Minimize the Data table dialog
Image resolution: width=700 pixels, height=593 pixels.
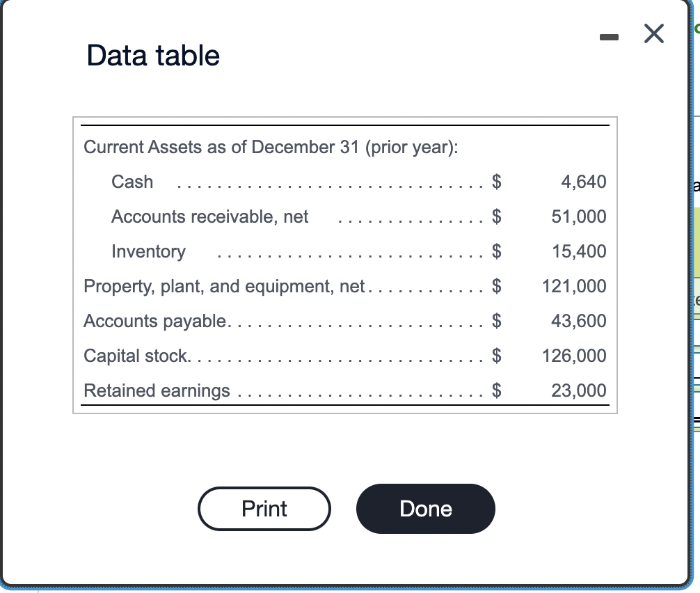(609, 38)
